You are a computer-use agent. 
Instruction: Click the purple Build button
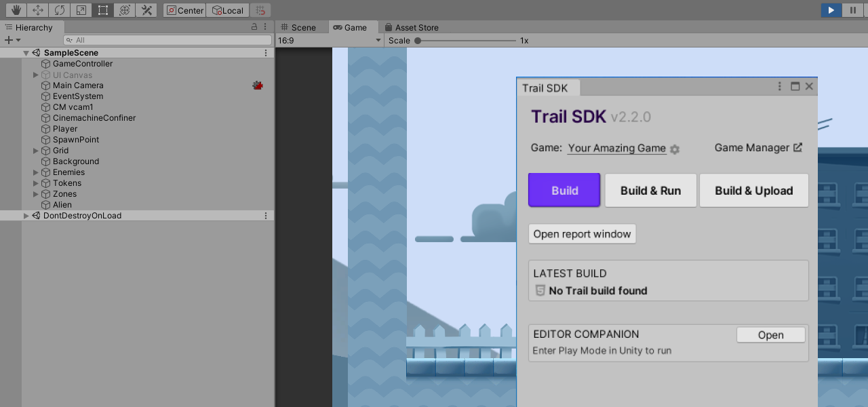[564, 190]
